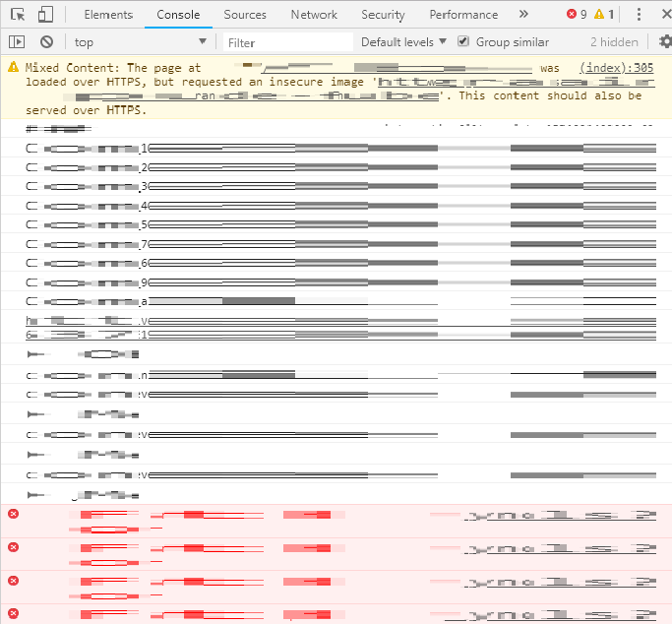The image size is (672, 624).
Task: Open the DevTools three-dot menu
Action: (x=641, y=15)
